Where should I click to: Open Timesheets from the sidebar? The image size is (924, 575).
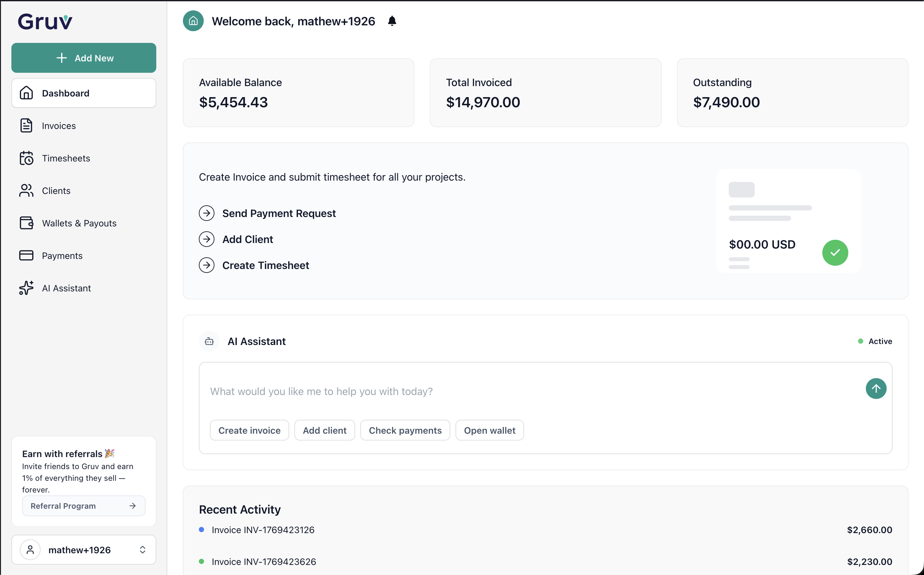click(66, 158)
